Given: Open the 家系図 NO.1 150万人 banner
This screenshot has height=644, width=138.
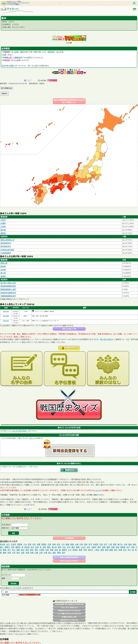Looking at the screenshot, I should coord(69,38).
